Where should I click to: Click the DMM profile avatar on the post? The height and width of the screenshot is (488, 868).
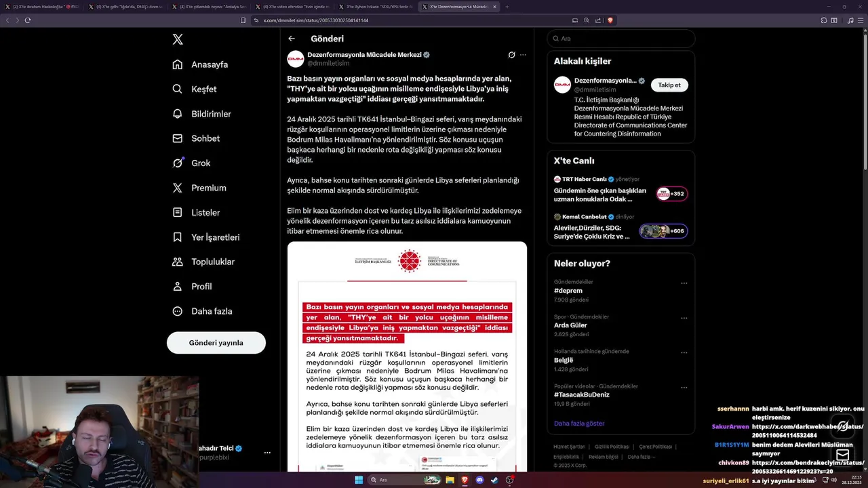tap(296, 59)
